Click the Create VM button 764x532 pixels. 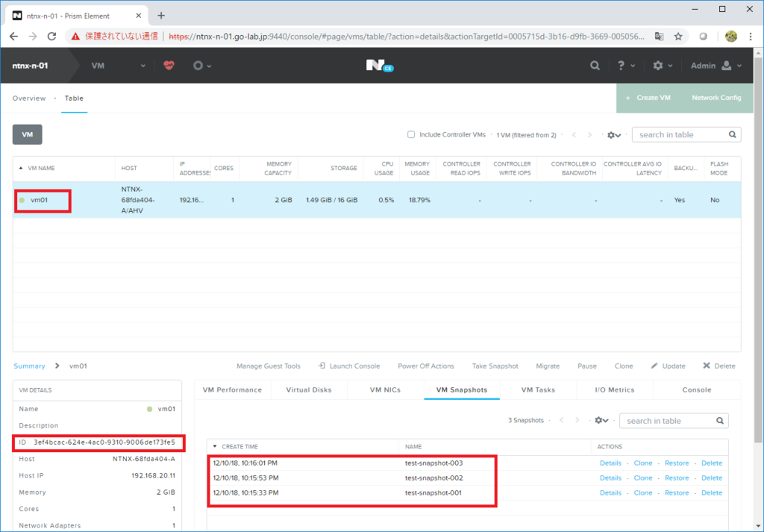pos(648,98)
